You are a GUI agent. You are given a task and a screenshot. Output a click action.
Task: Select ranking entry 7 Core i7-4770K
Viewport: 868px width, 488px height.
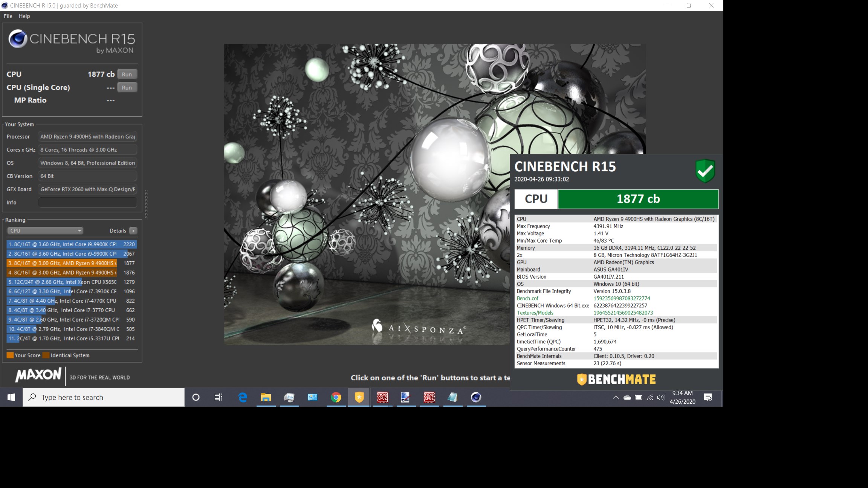click(72, 301)
